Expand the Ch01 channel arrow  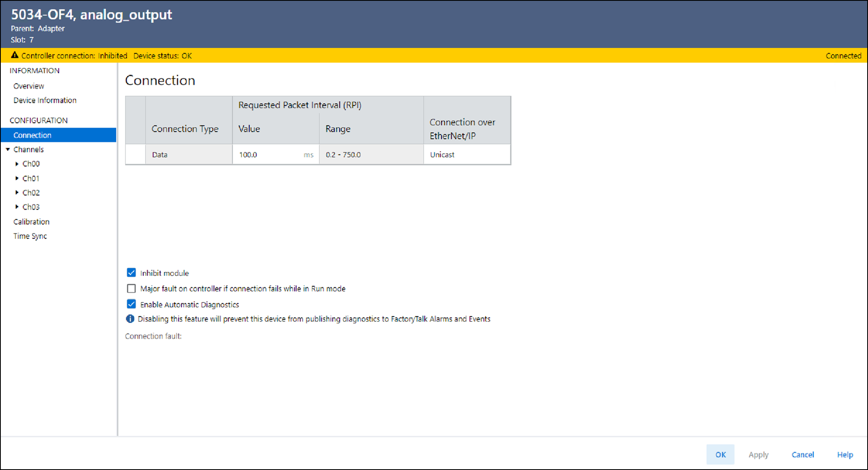17,178
